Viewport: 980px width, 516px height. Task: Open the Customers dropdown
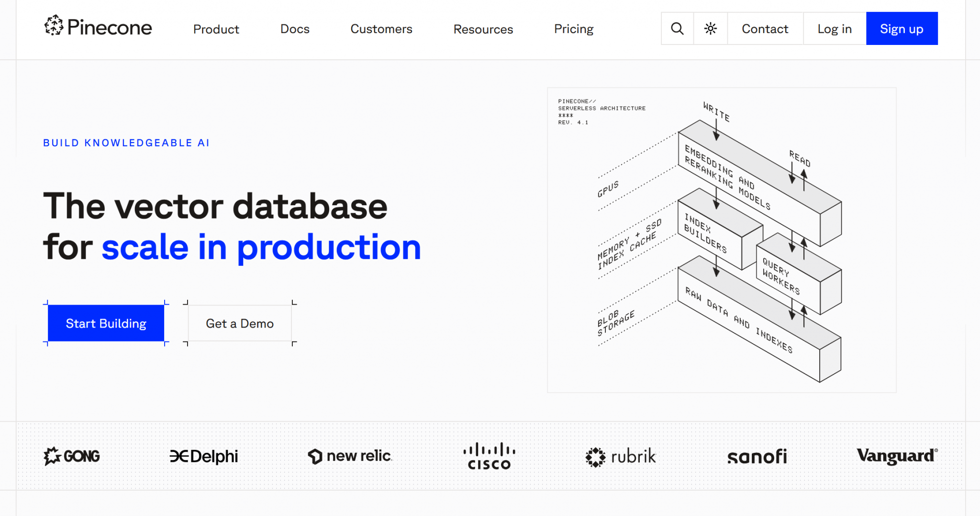click(381, 29)
